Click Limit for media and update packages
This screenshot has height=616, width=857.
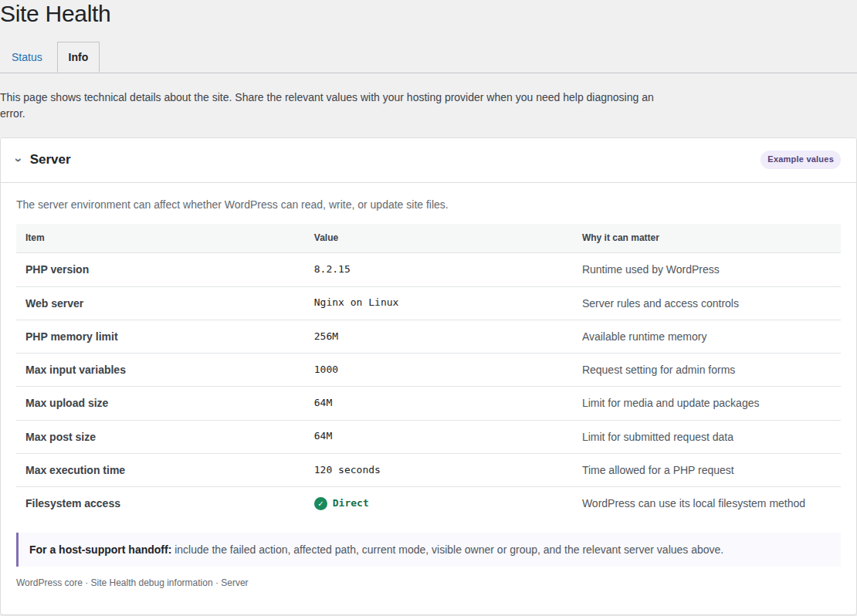click(671, 404)
